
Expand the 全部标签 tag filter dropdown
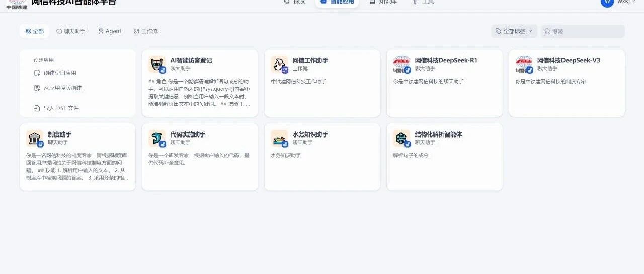514,31
